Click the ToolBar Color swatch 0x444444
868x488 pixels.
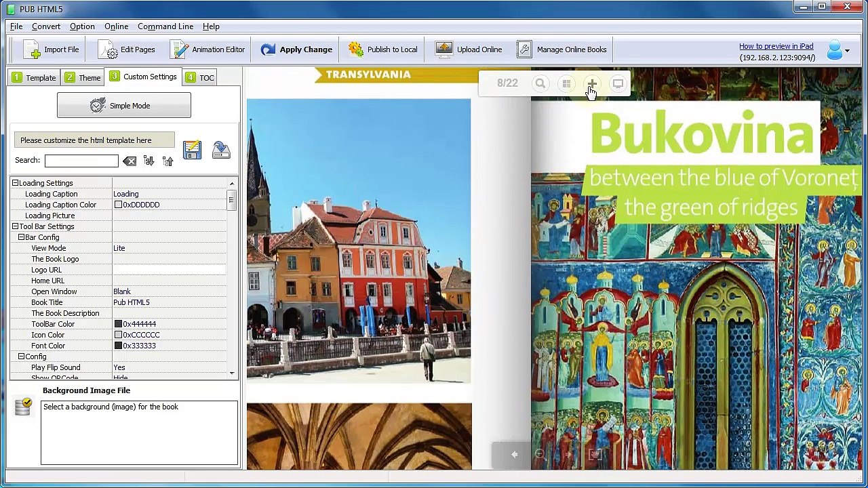(118, 324)
